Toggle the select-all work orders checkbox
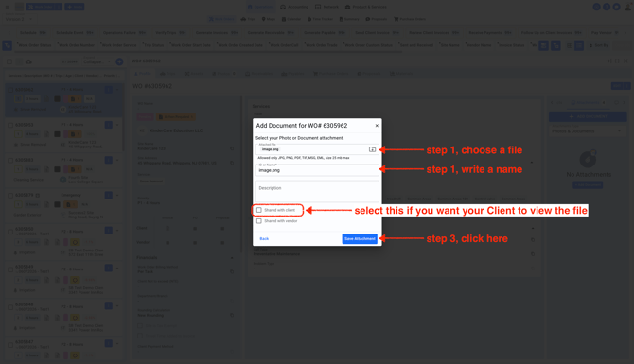 click(9, 61)
